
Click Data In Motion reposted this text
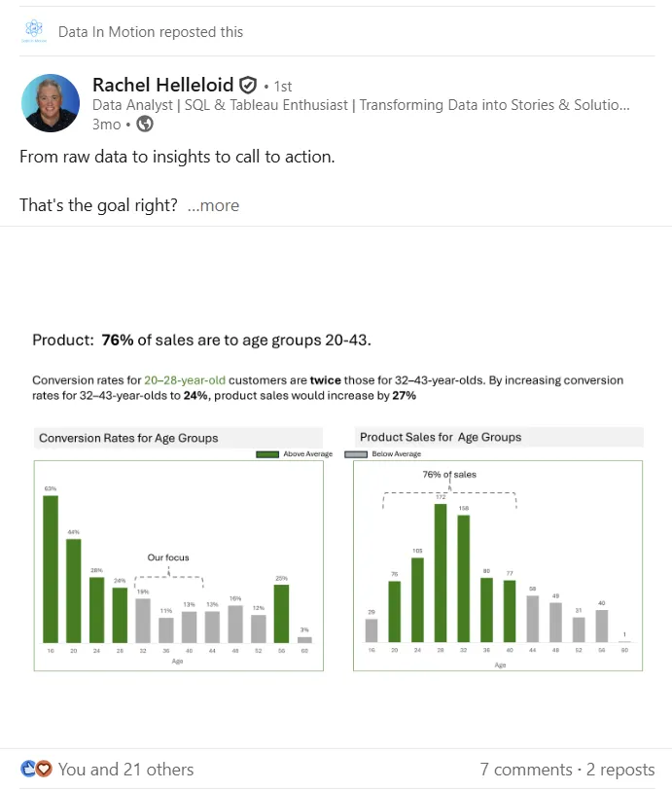coord(151,32)
